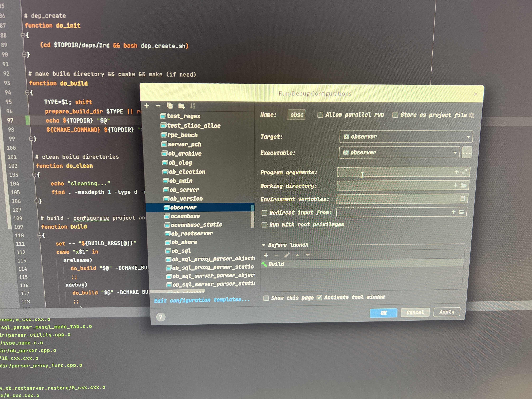
Task: Save configuration to a new folder icon
Action: 181,106
